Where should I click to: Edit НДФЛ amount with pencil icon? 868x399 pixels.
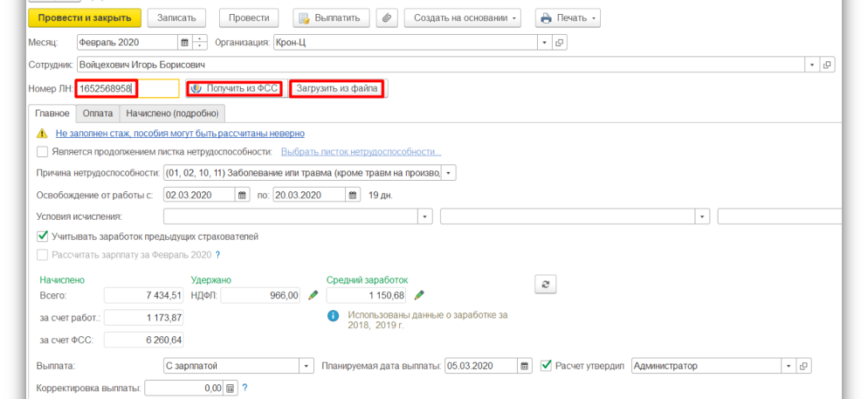(x=313, y=295)
